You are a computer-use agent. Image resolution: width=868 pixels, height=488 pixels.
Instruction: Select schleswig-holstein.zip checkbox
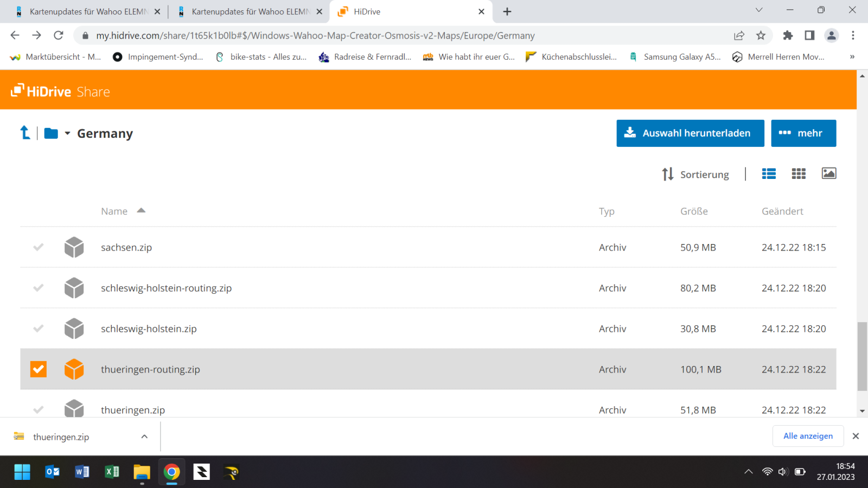tap(39, 329)
